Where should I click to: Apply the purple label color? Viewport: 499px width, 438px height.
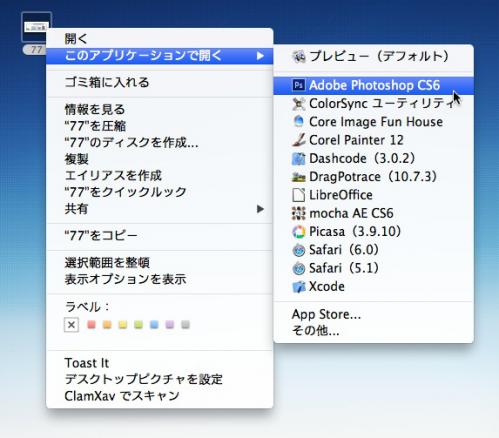coord(170,325)
